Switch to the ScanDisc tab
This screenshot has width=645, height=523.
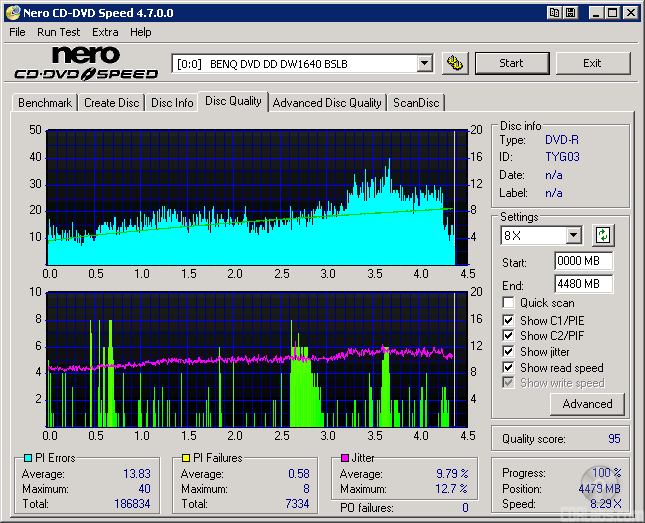click(415, 103)
